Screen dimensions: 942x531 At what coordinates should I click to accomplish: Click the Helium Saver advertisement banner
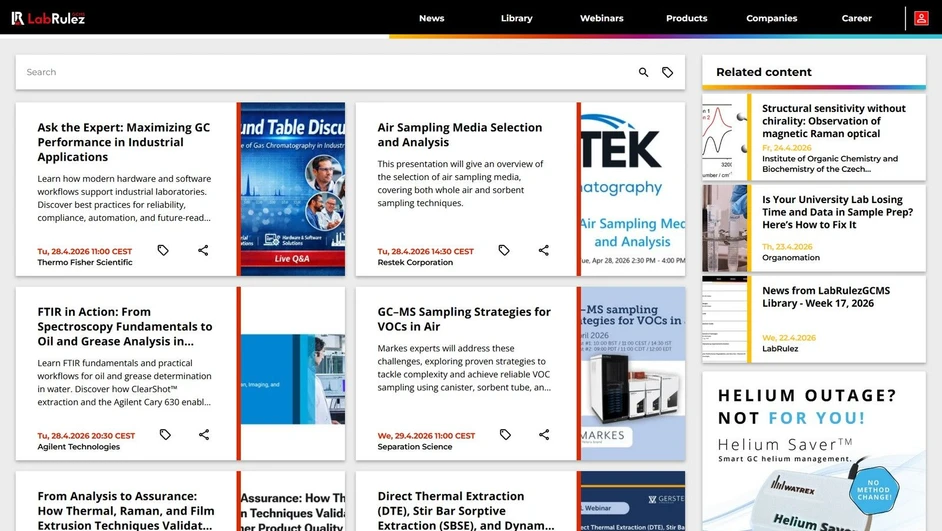pyautogui.click(x=814, y=451)
